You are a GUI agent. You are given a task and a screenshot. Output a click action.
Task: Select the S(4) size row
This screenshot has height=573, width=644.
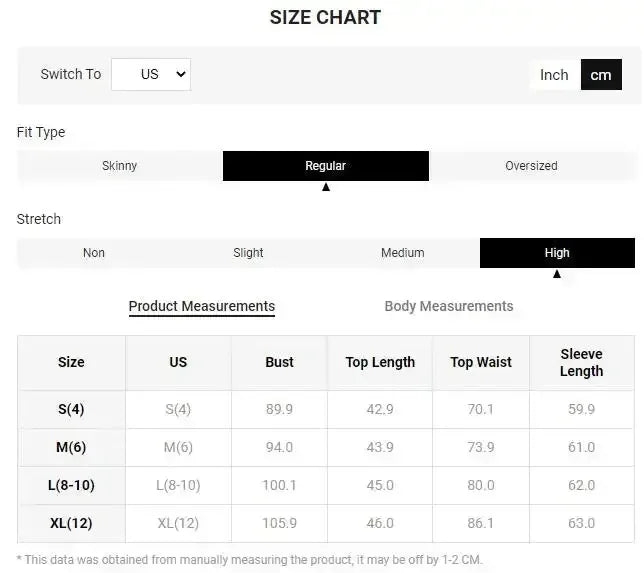71,409
